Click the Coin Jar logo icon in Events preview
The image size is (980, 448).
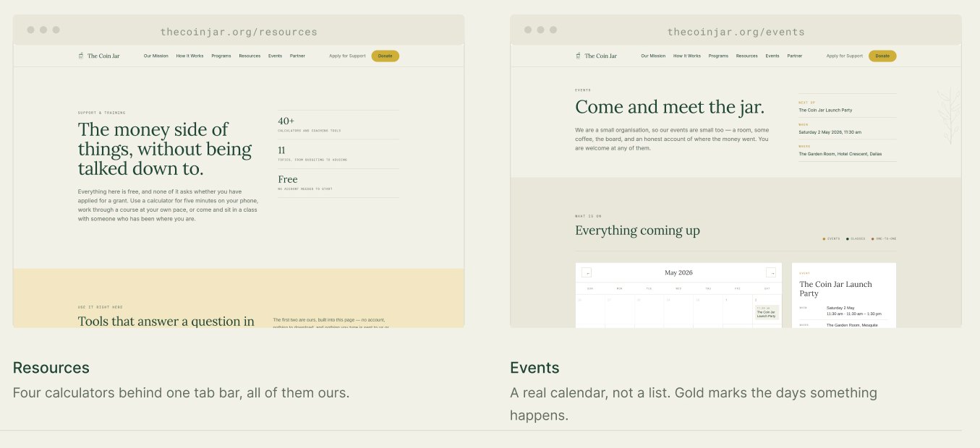[579, 56]
